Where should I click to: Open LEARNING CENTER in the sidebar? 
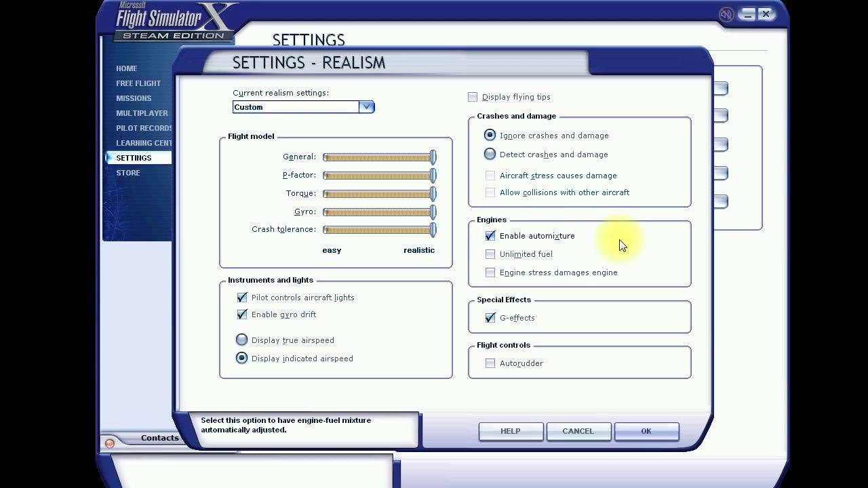pyautogui.click(x=144, y=143)
